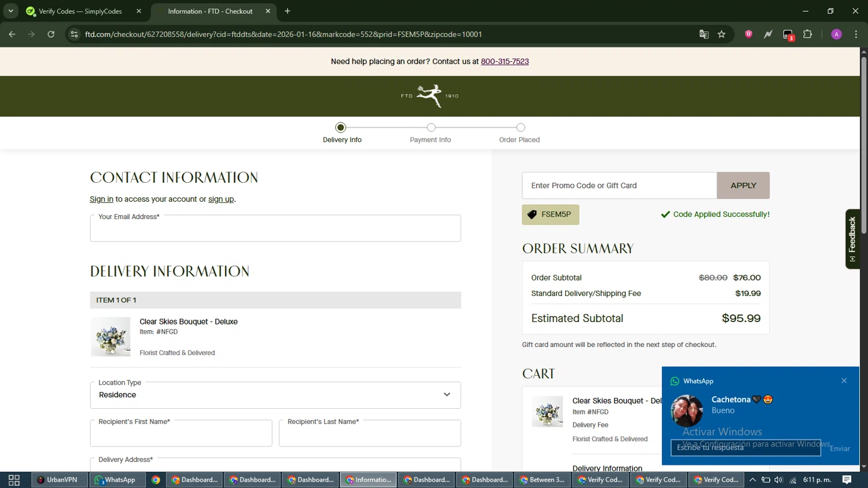
Task: Click the Sign in link
Action: (101, 199)
